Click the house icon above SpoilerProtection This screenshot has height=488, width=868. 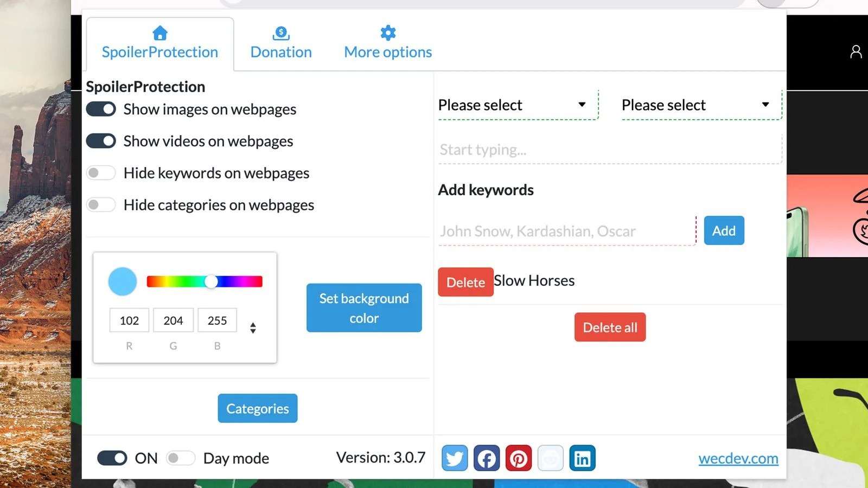click(x=160, y=33)
